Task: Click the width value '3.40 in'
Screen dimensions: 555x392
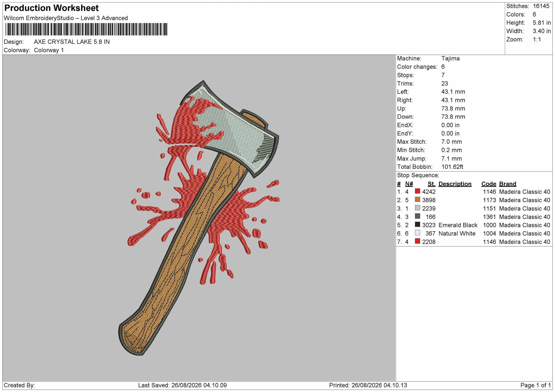Action: pyautogui.click(x=542, y=31)
